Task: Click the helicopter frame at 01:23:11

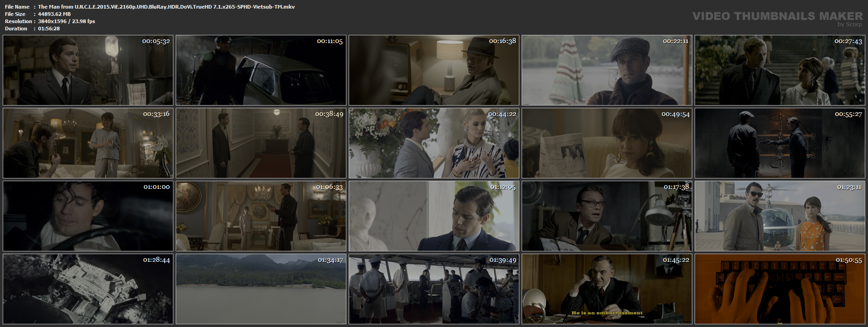Action: (780, 216)
